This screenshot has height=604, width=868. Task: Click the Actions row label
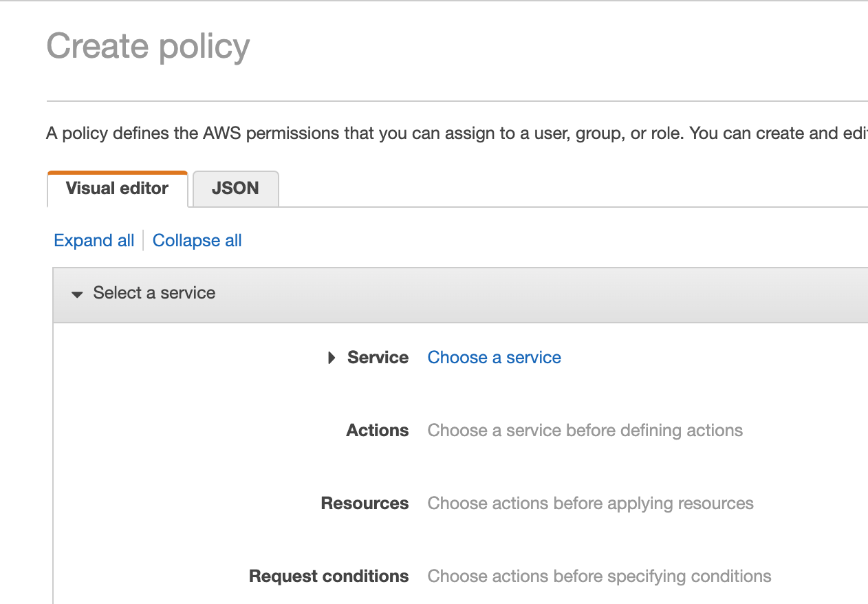[x=377, y=431]
